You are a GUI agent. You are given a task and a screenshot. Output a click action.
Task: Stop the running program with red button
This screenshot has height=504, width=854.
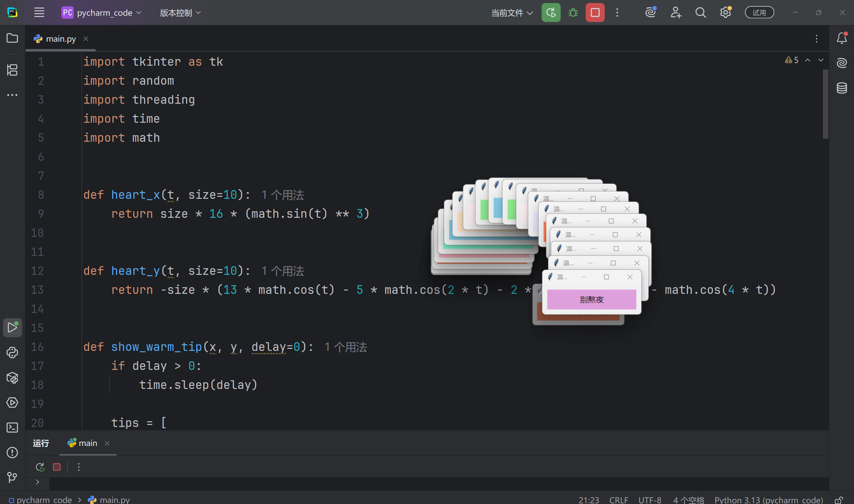tap(595, 13)
